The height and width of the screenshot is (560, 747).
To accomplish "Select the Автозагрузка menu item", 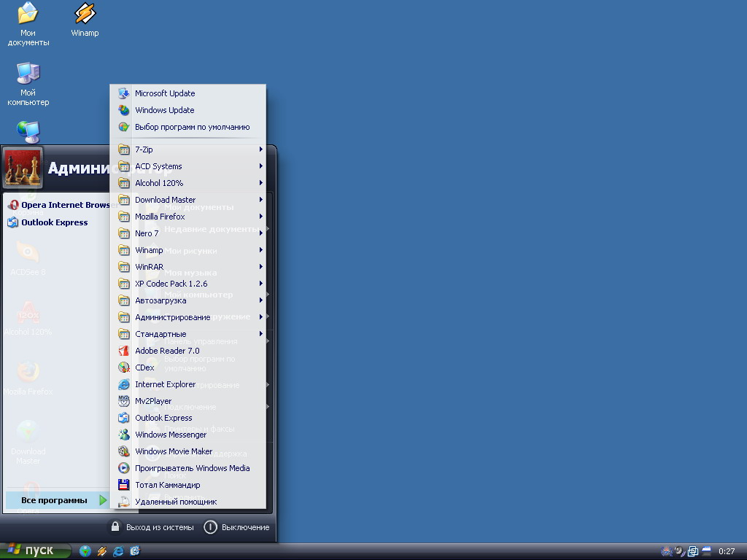I will (x=187, y=300).
